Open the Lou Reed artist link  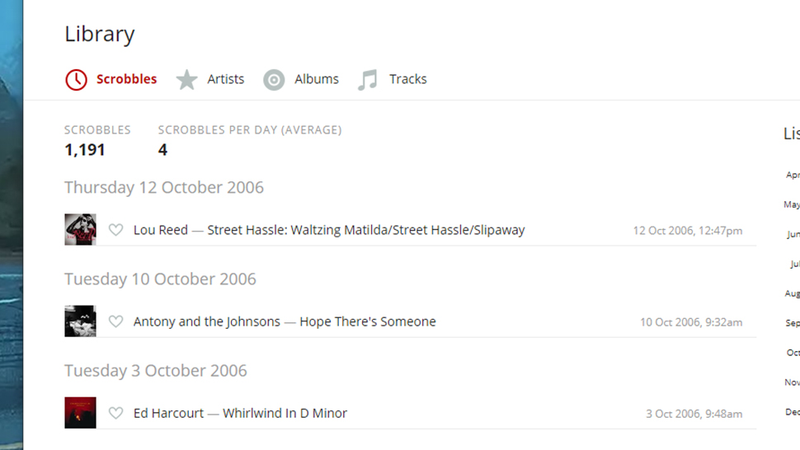[161, 230]
